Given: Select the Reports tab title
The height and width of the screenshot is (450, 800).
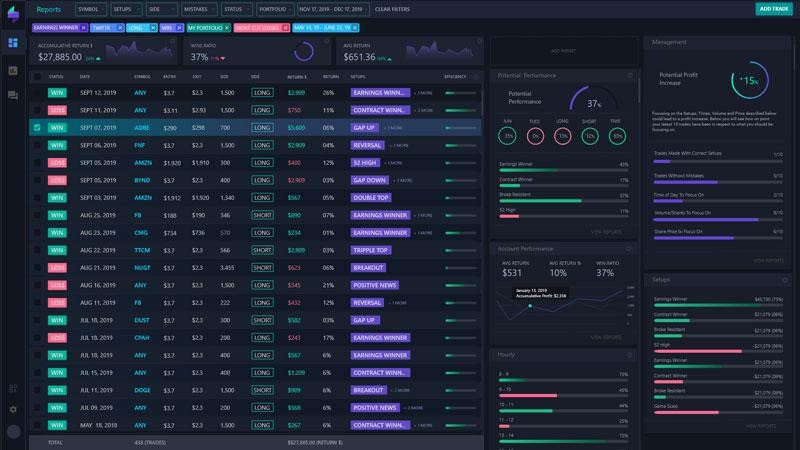Looking at the screenshot, I should pyautogui.click(x=49, y=9).
